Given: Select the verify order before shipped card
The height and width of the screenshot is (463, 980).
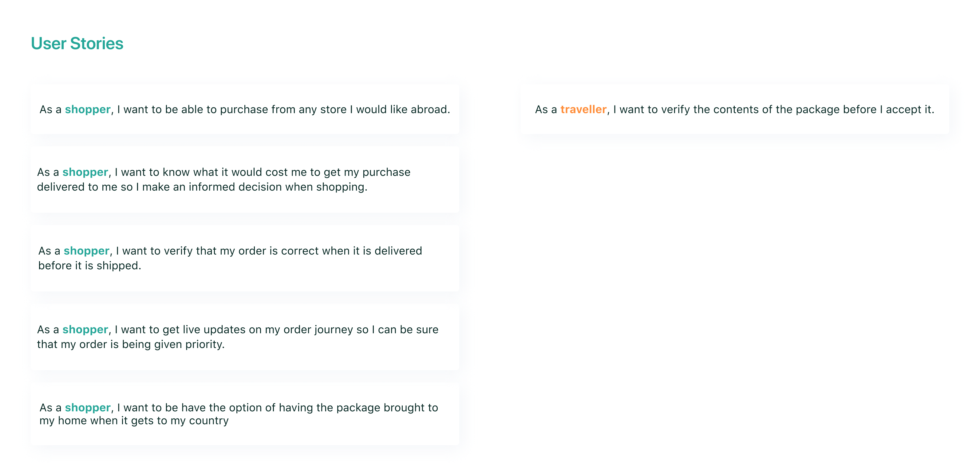Looking at the screenshot, I should [x=245, y=258].
